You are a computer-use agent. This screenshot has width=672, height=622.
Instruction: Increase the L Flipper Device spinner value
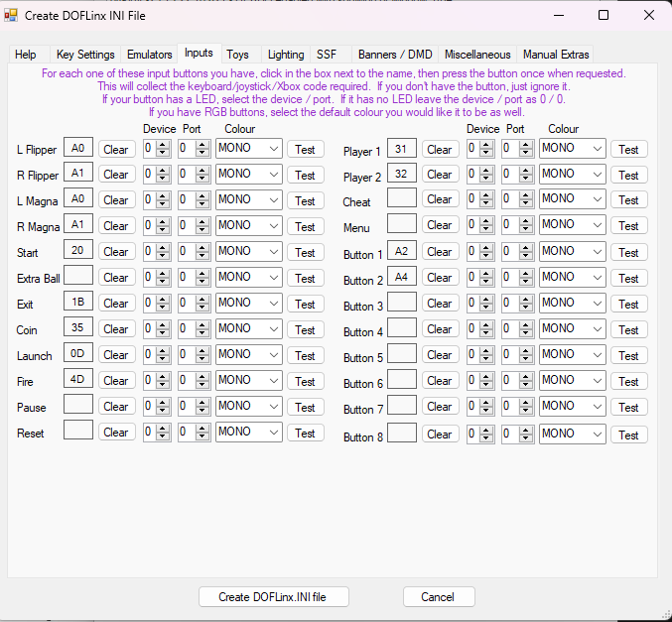[x=165, y=145]
